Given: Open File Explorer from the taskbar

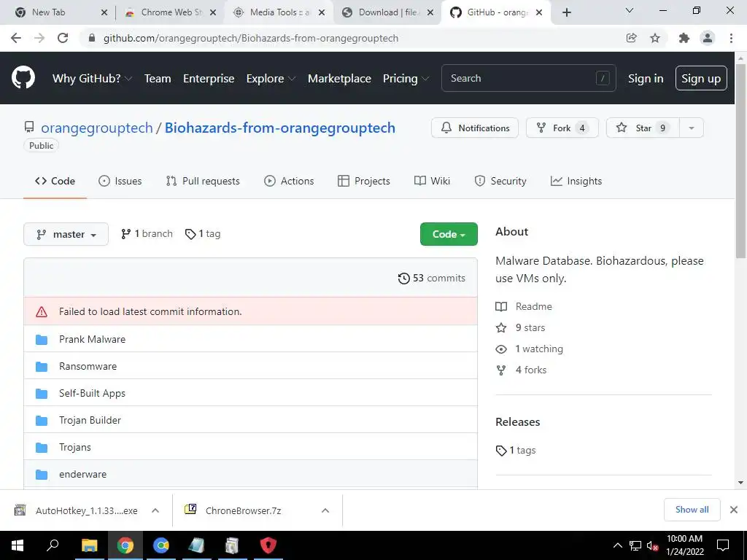Looking at the screenshot, I should pyautogui.click(x=89, y=545).
